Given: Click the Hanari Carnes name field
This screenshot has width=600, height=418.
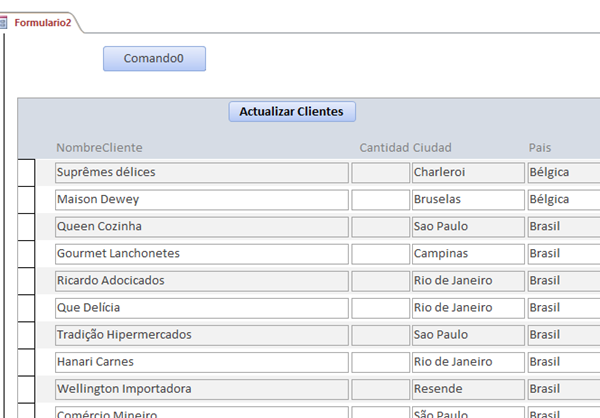Looking at the screenshot, I should coord(200,361).
